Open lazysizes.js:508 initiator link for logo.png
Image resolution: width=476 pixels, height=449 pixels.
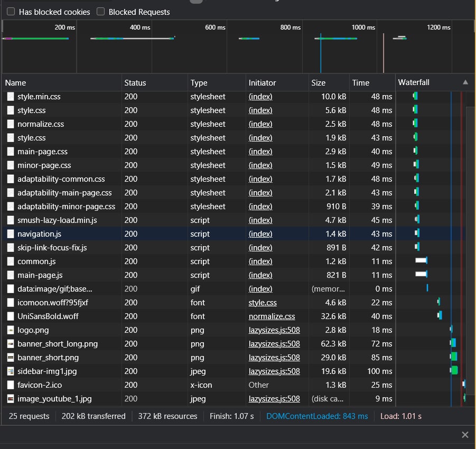[274, 330]
